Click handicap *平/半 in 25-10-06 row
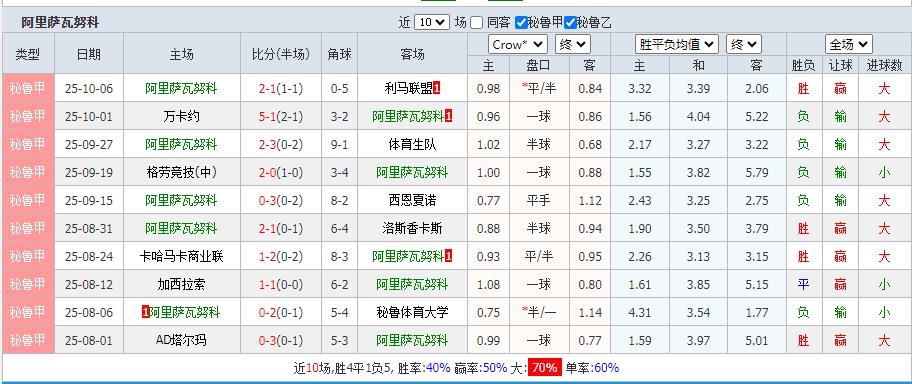Image resolution: width=912 pixels, height=384 pixels. coord(539,88)
